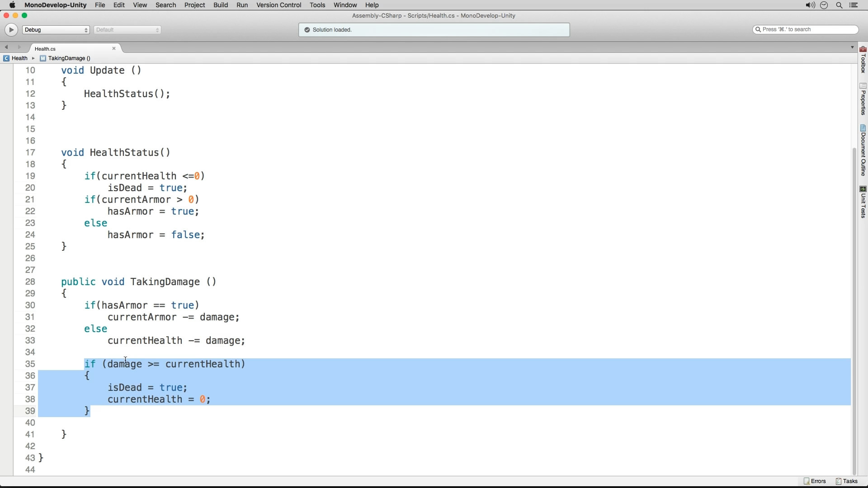Click the Tasks icon in status bar
The image size is (868, 488).
pyautogui.click(x=847, y=481)
